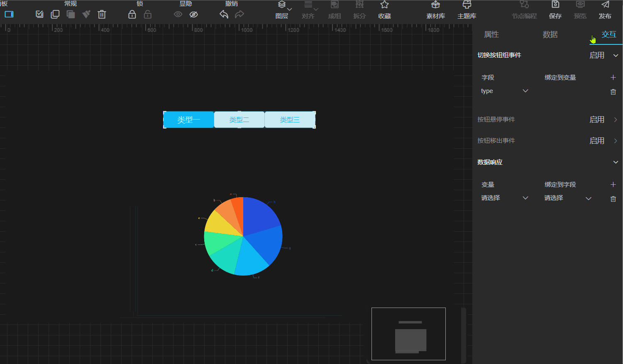
Task: Toggle 启用 for 按钮移出事件
Action: (597, 141)
